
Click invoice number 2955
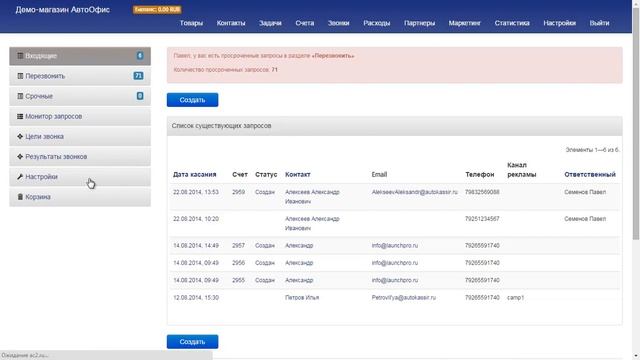(238, 280)
